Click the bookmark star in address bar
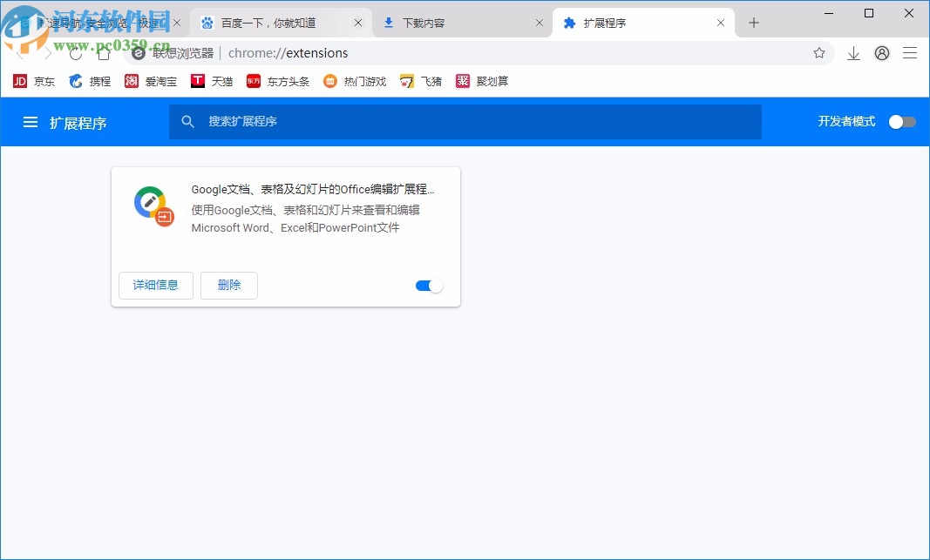The height and width of the screenshot is (560, 930). pyautogui.click(x=819, y=53)
